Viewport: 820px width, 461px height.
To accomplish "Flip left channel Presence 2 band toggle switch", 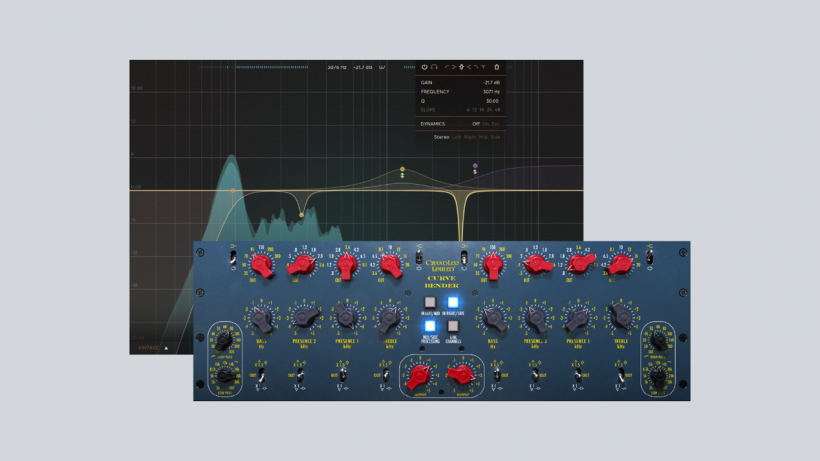I will (300, 375).
